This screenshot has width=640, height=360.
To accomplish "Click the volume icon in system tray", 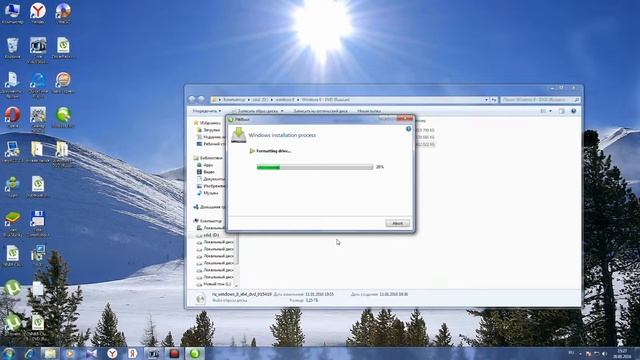I will pos(604,354).
